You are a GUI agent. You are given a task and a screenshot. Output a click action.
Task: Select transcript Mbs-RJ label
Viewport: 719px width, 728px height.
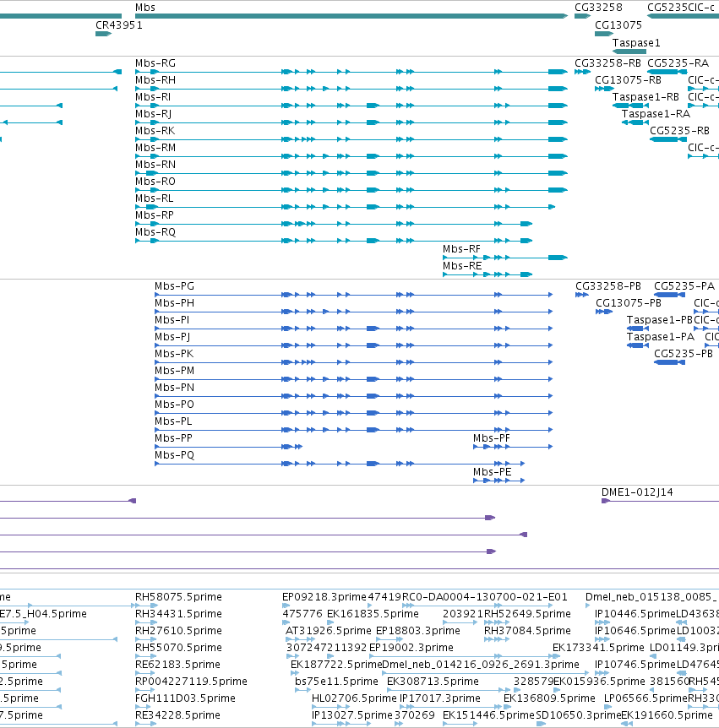153,114
